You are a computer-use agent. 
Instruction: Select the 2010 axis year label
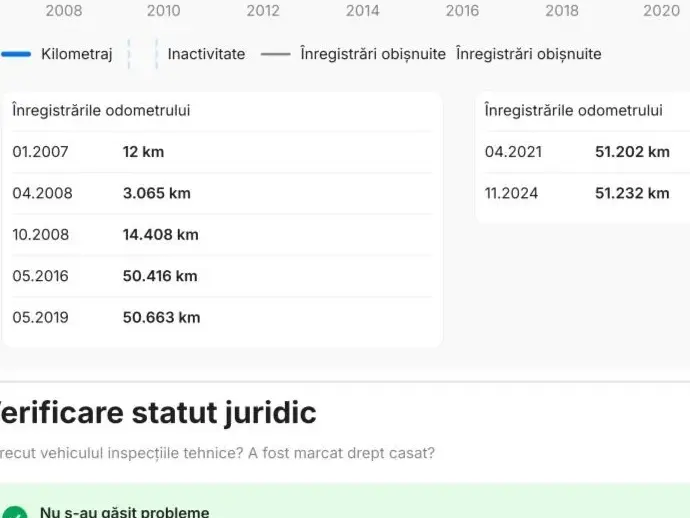tap(163, 11)
